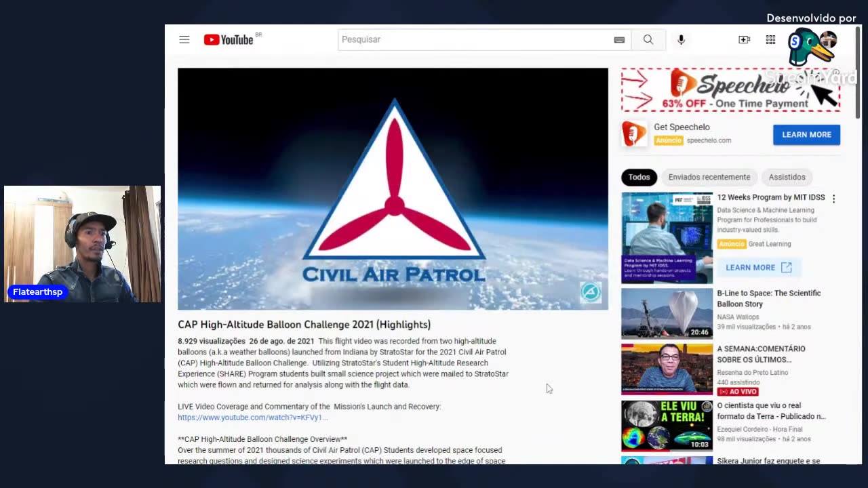868x488 pixels.
Task: Click title O cientista que viu o real formato
Action: point(771,411)
